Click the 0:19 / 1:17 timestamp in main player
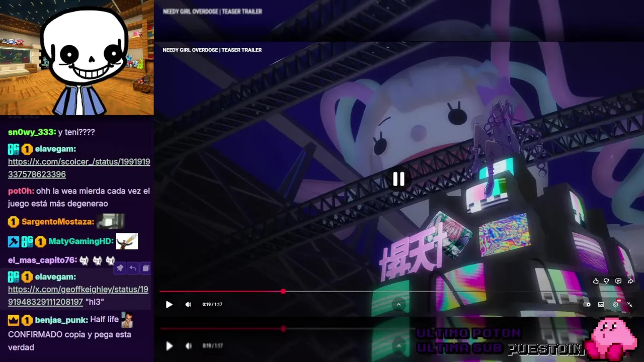644x362 pixels. pyautogui.click(x=212, y=304)
